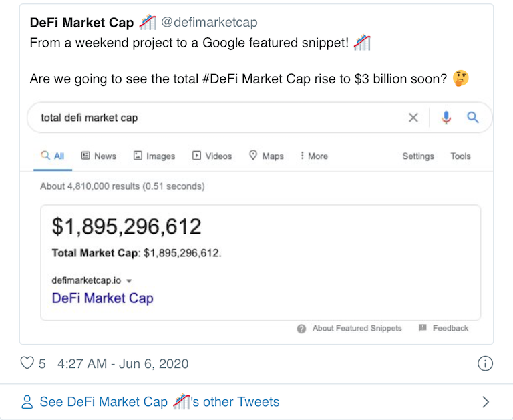Image resolution: width=513 pixels, height=420 pixels.
Task: Clear search query with X icon
Action: (x=413, y=117)
